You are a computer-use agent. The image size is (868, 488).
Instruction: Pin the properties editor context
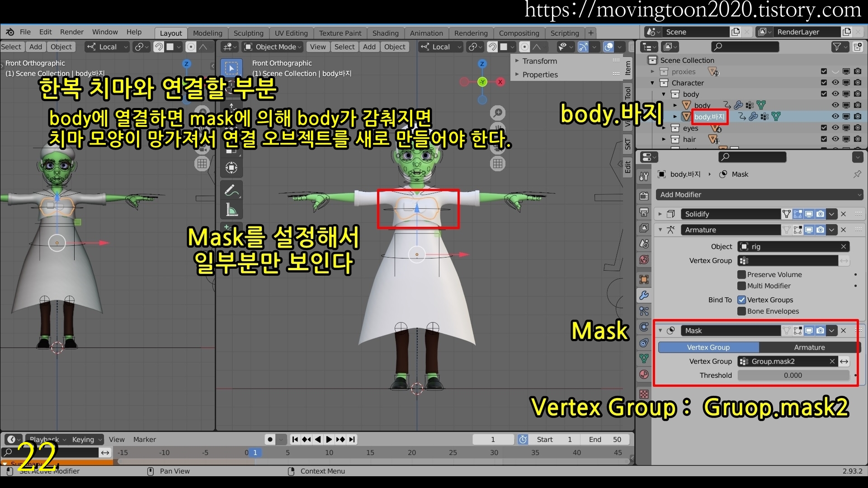(x=857, y=174)
